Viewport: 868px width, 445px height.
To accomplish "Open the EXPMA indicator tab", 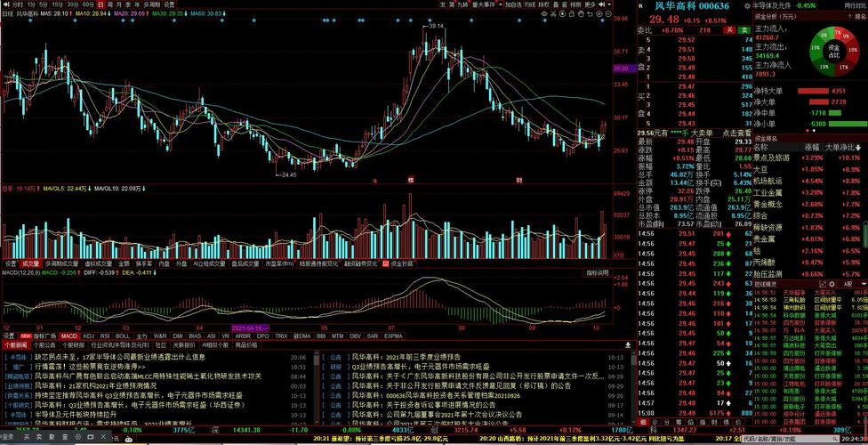I will 393,336.
